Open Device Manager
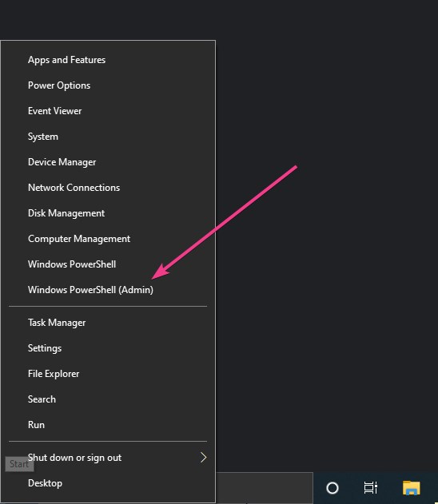 click(108, 162)
